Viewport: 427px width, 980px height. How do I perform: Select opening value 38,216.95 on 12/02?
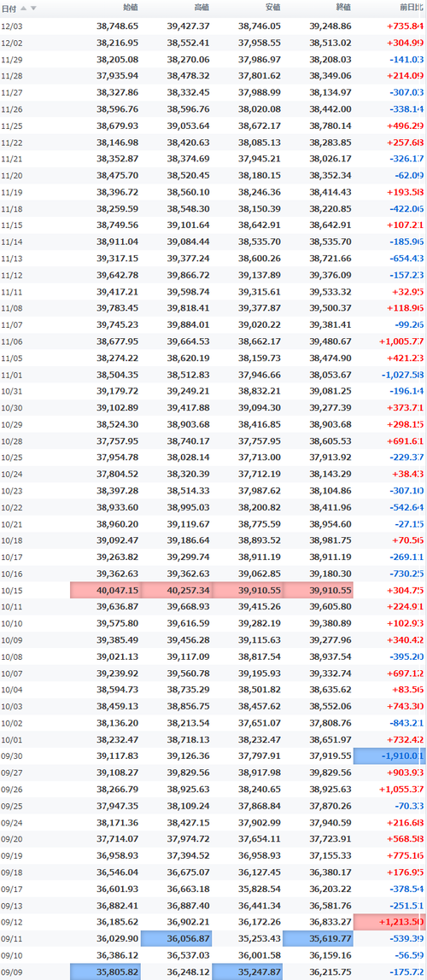pyautogui.click(x=118, y=43)
